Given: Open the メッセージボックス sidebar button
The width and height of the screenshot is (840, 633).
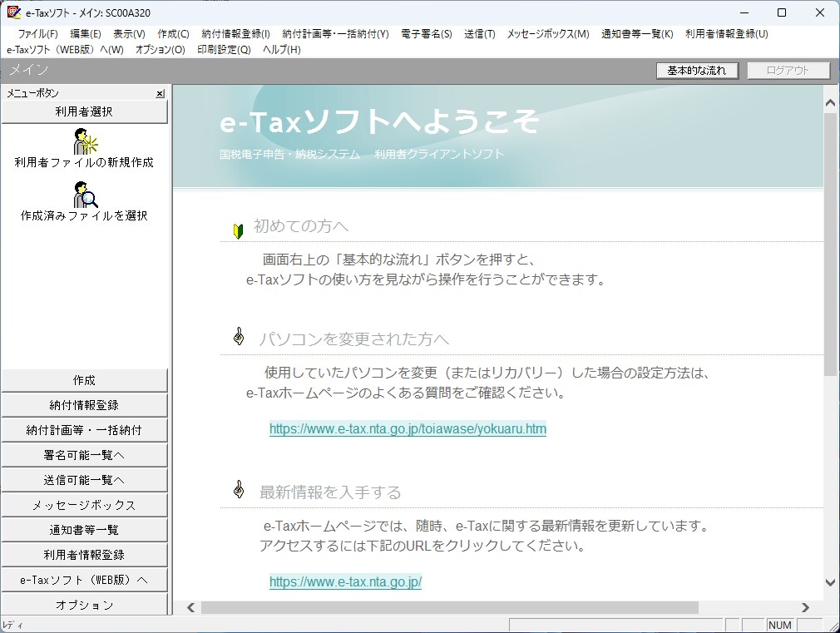Looking at the screenshot, I should [84, 505].
